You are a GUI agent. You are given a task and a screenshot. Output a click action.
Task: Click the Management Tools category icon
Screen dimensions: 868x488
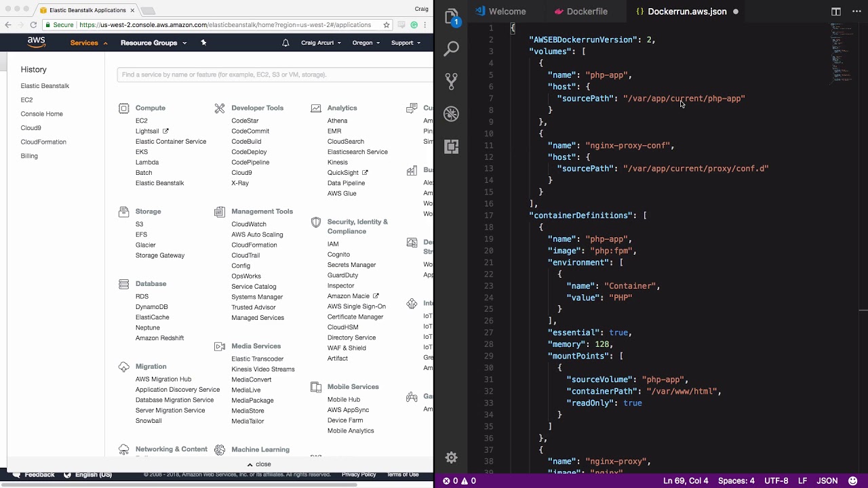pos(220,211)
